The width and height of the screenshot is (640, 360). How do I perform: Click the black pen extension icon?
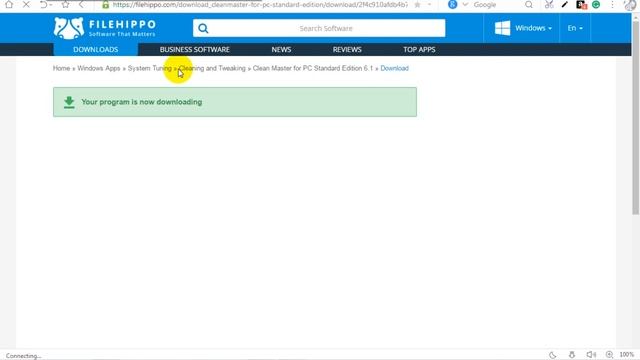coord(565,5)
